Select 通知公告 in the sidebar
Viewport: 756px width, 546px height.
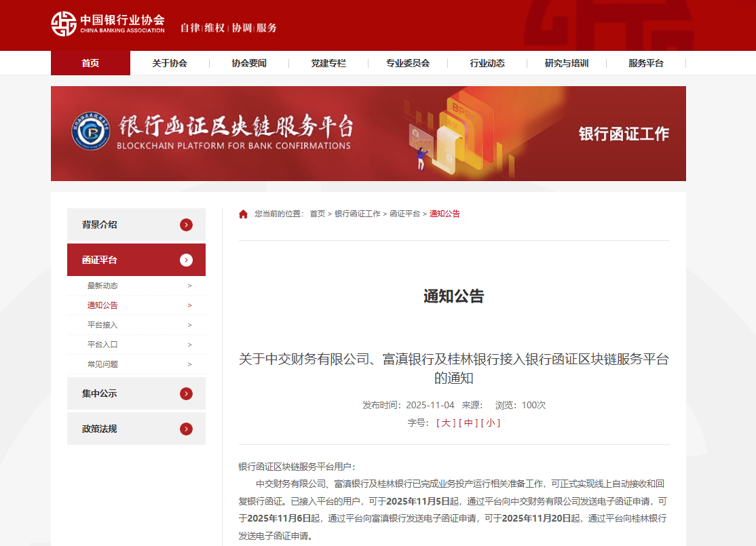pos(103,306)
